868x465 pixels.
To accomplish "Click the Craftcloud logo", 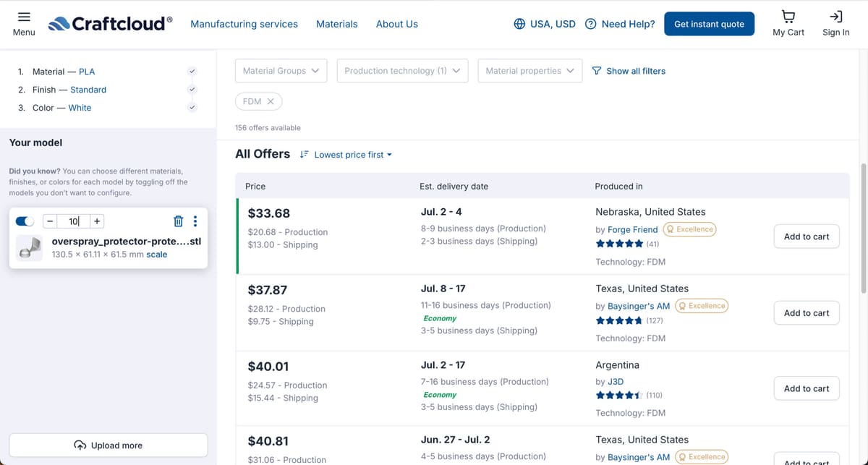I will pos(110,24).
